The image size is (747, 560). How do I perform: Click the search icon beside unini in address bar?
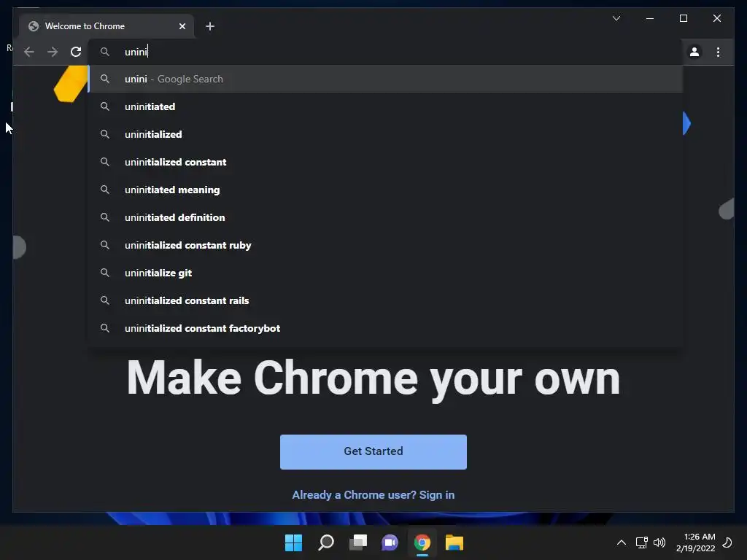click(105, 52)
